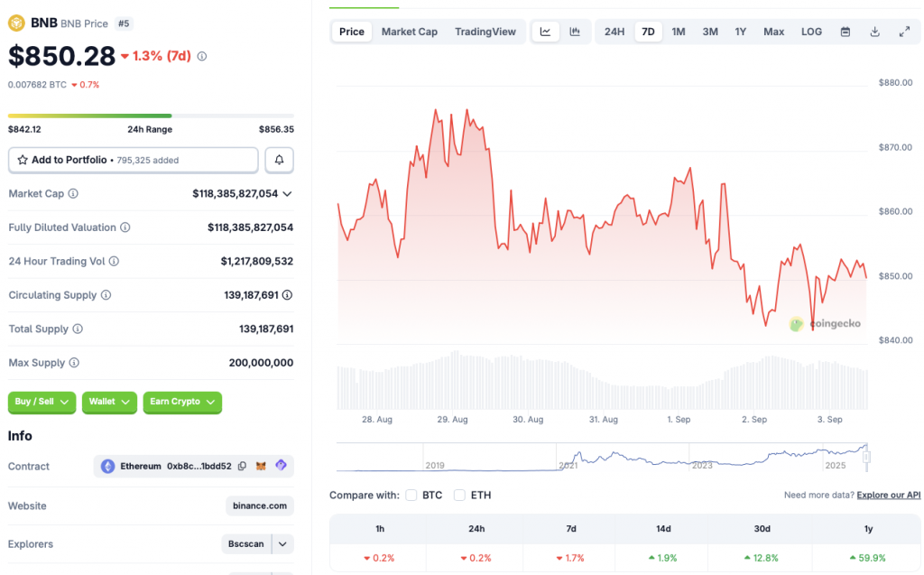The image size is (924, 575).
Task: Click the 30d 12.8% change cell
Action: [762, 557]
